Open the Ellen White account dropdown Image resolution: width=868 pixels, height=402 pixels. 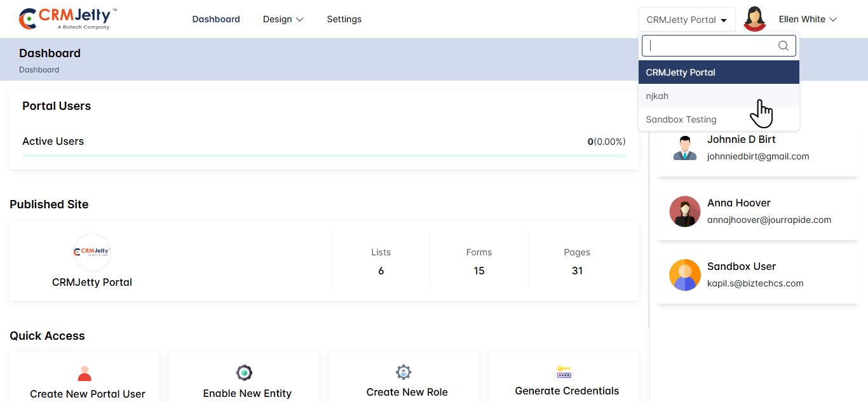(x=808, y=19)
